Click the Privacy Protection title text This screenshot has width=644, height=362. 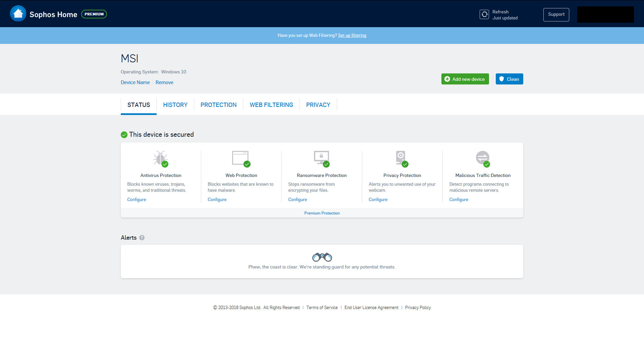tap(402, 175)
